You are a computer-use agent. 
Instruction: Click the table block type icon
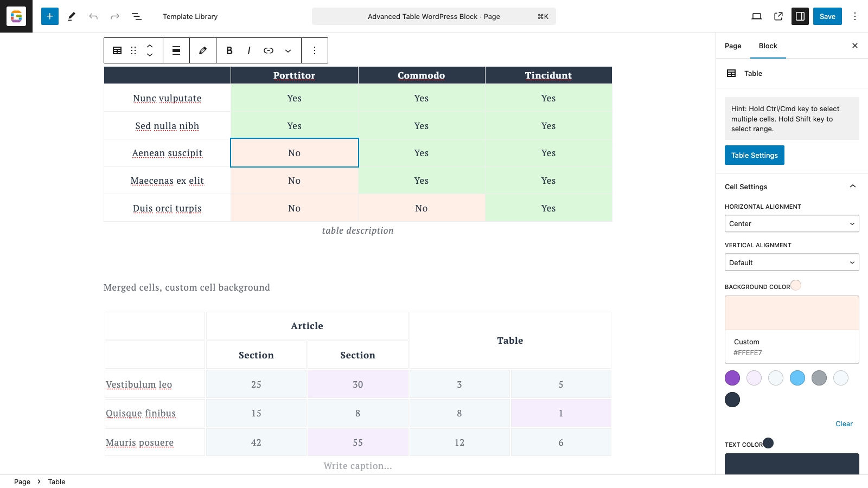click(x=117, y=50)
